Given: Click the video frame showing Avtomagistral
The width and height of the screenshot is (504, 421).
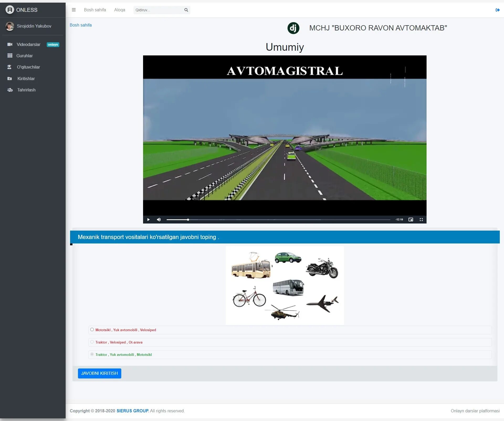Looking at the screenshot, I should 285,135.
